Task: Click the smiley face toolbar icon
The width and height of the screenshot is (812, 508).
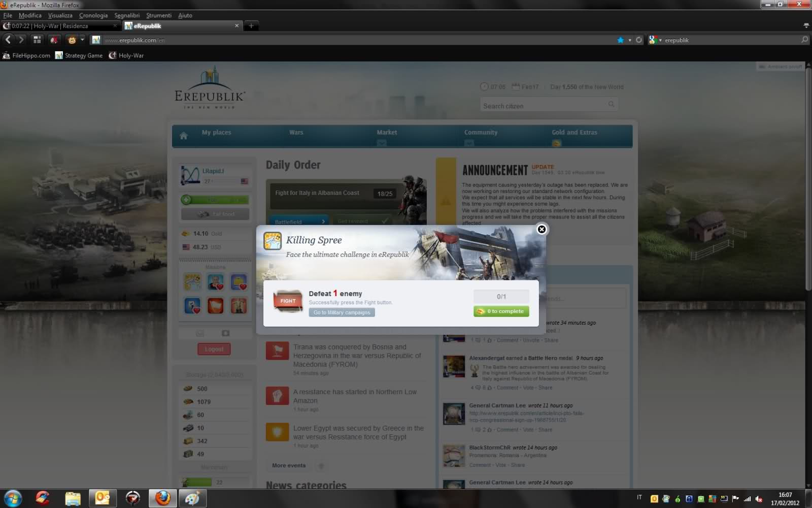Action: point(72,40)
